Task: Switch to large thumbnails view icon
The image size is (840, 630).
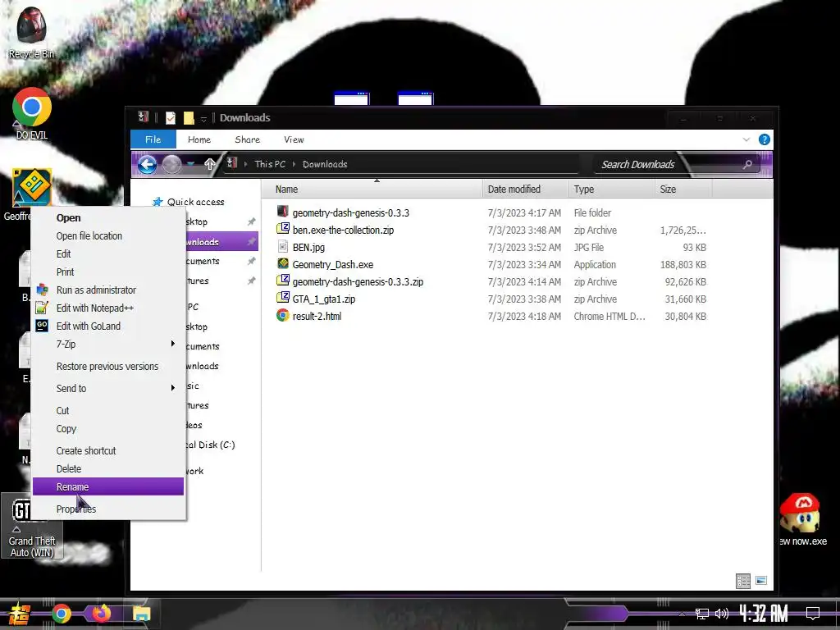Action: pyautogui.click(x=760, y=581)
